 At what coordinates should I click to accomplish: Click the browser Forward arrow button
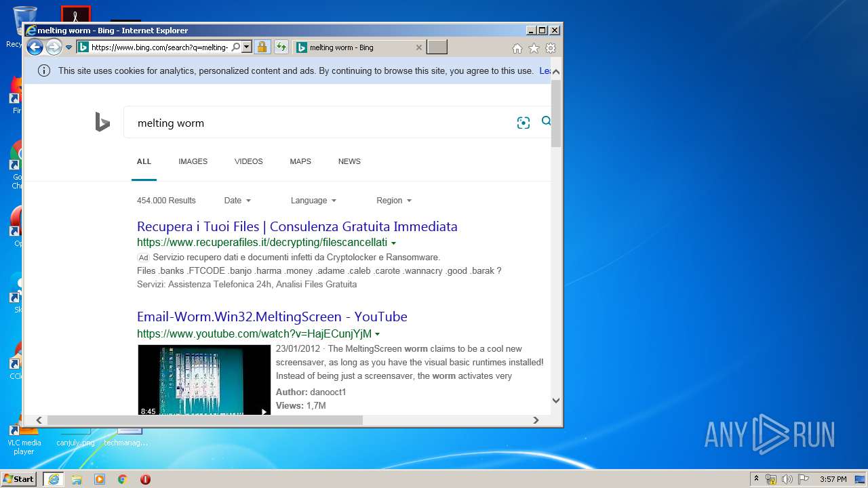point(54,47)
